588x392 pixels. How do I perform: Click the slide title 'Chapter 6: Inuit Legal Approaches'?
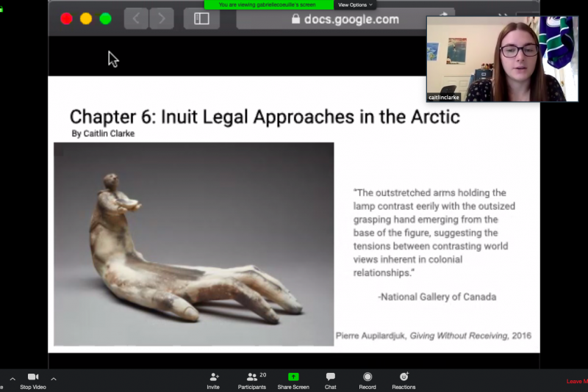[x=265, y=117]
